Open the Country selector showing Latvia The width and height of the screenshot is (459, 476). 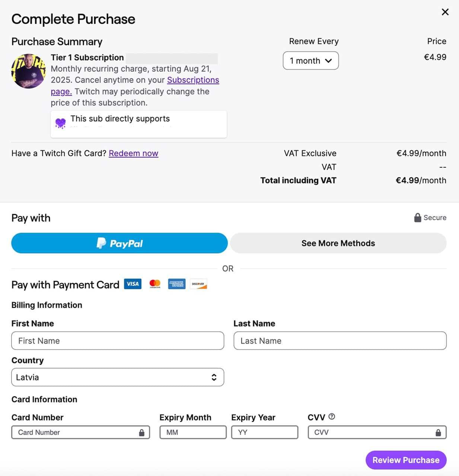(x=118, y=377)
